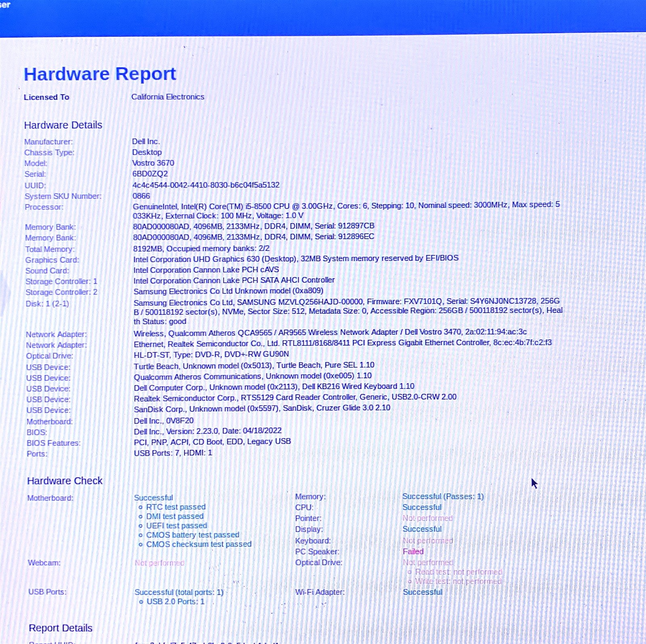
Task: Select the California Electronics licensee text
Action: 168,97
